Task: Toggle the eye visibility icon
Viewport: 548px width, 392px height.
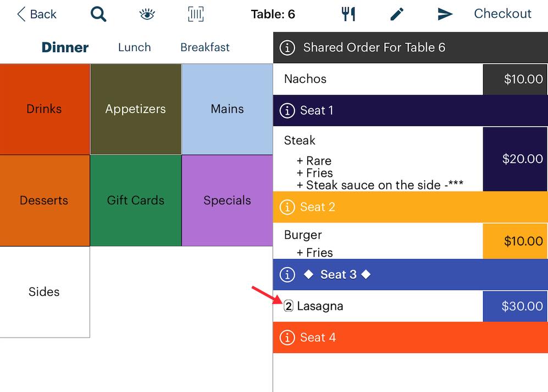Action: coord(147,14)
